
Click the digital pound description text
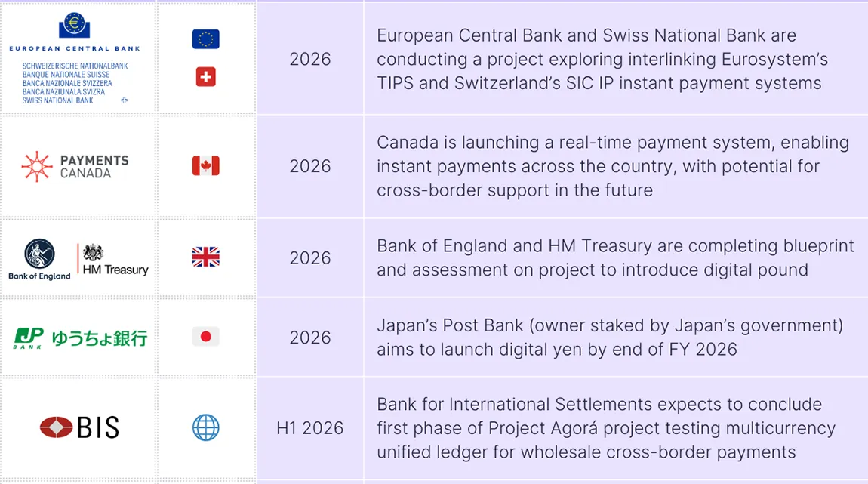(615, 257)
